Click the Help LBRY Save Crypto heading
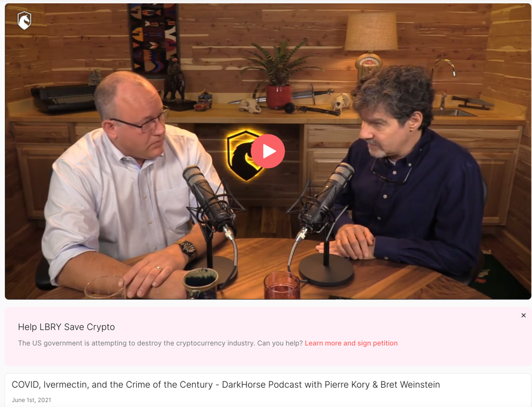Image resolution: width=532 pixels, height=407 pixels. [67, 327]
